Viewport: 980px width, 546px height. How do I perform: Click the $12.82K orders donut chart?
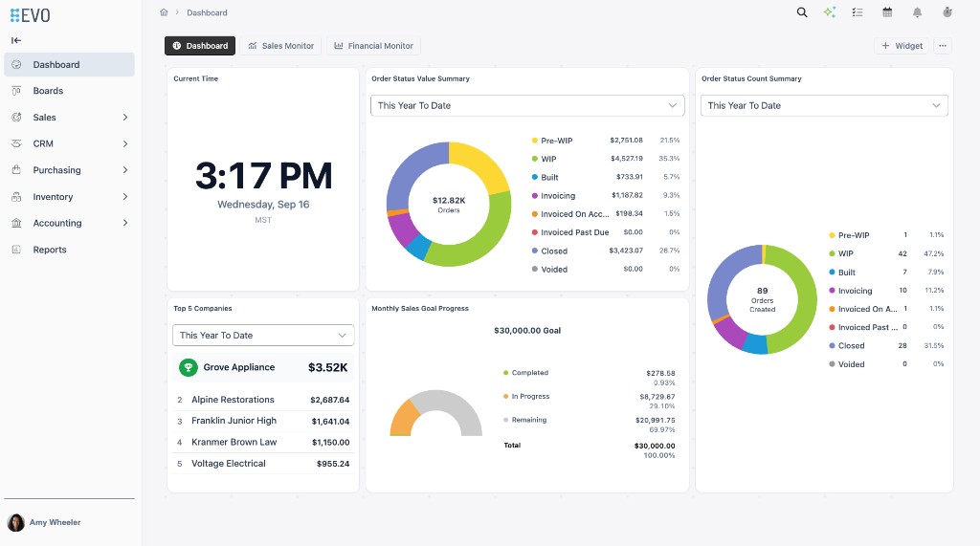coord(449,205)
